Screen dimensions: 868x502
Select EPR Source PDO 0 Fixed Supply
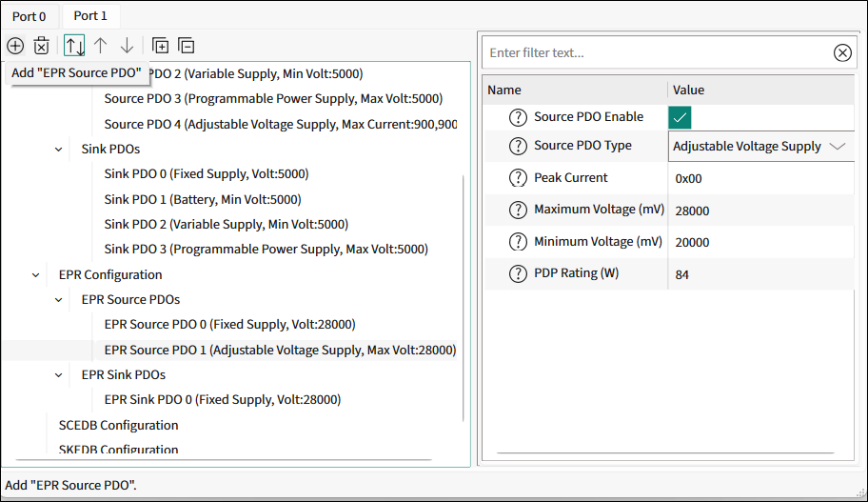[x=229, y=325]
